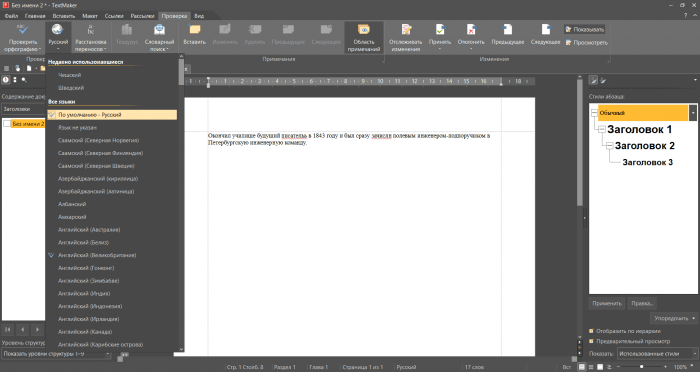Click the Применить style button
Image resolution: width=700 pixels, height=372 pixels.
pos(607,303)
